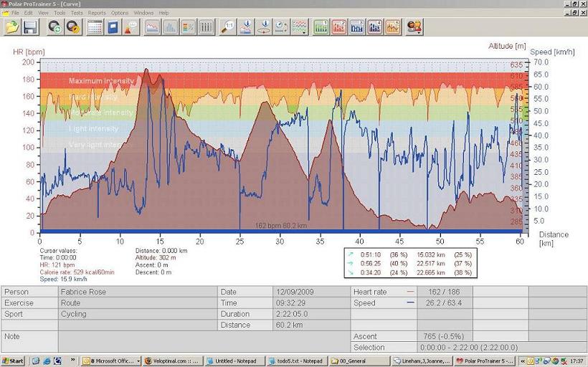Click the Note text field
588x367 pixels.
(204, 340)
